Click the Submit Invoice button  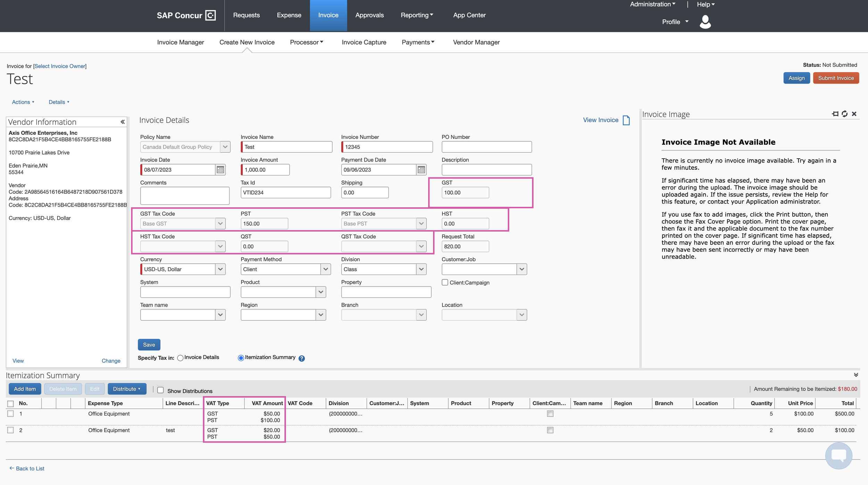(836, 78)
